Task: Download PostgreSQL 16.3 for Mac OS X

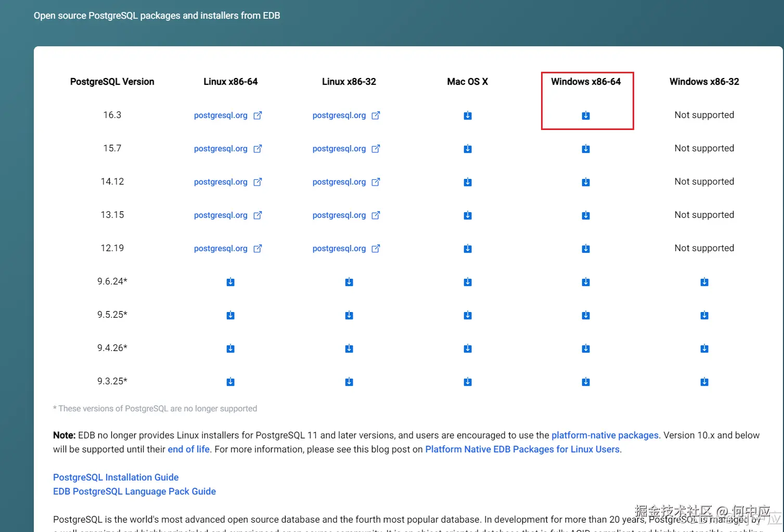Action: click(468, 115)
